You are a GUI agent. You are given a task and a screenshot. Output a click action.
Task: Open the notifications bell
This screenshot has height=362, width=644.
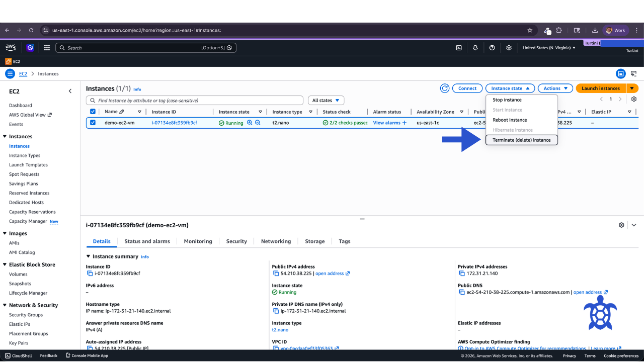(x=475, y=48)
